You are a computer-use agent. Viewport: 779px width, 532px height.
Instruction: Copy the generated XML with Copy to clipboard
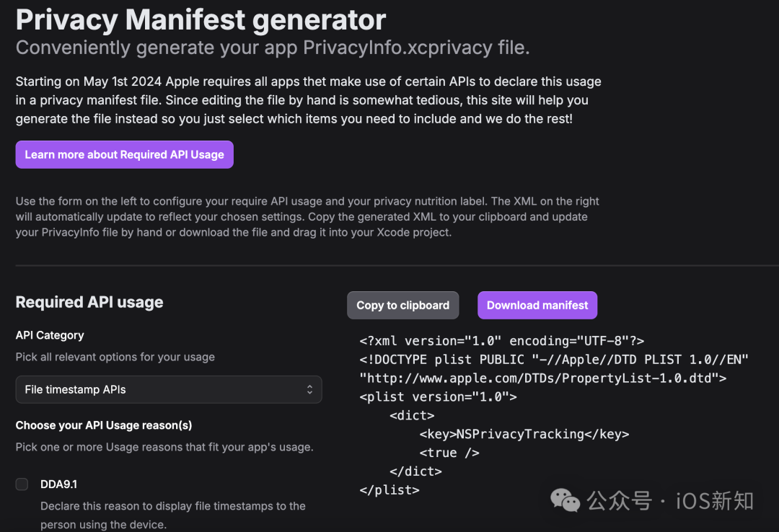[402, 305]
